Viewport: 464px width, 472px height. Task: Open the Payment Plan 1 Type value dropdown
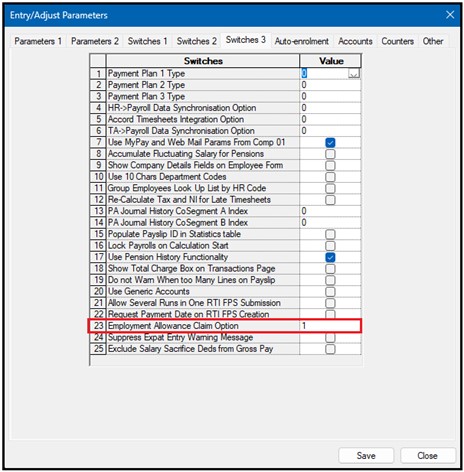[354, 73]
